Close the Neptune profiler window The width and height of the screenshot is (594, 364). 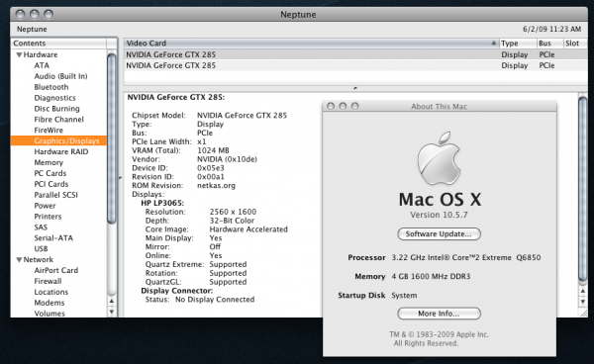(x=21, y=15)
